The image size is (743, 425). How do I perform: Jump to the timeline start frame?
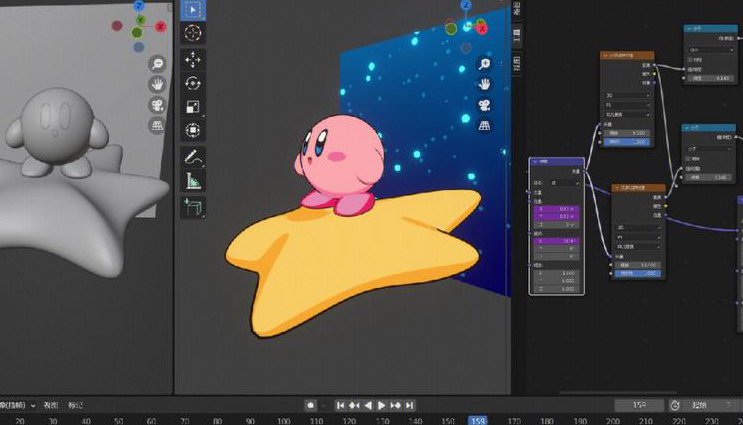(x=340, y=405)
